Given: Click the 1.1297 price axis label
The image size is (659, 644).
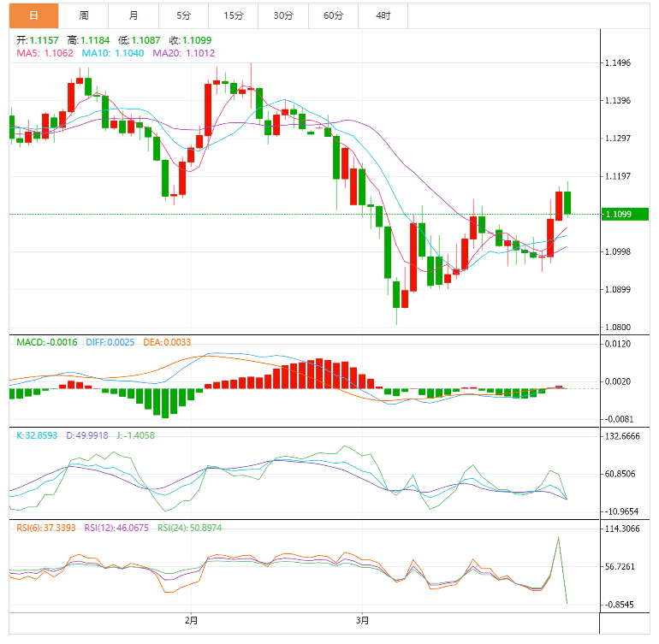Looking at the screenshot, I should 618,139.
